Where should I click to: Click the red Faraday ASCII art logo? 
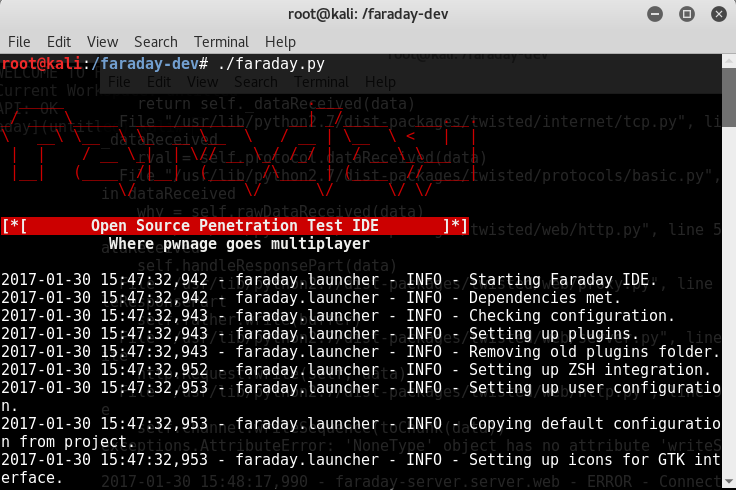coord(240,151)
